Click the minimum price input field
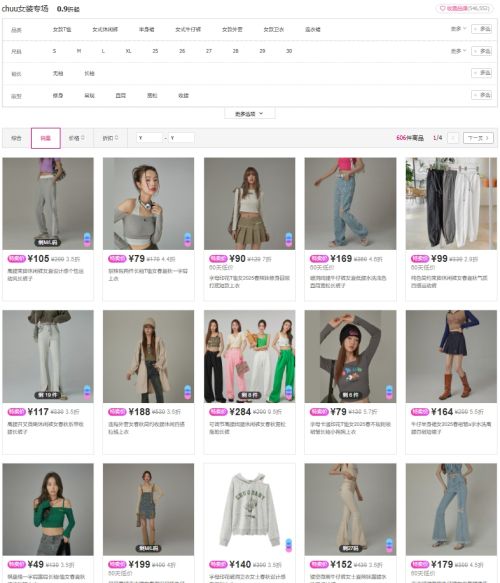Viewport: 500px width, 583px height. click(149, 138)
